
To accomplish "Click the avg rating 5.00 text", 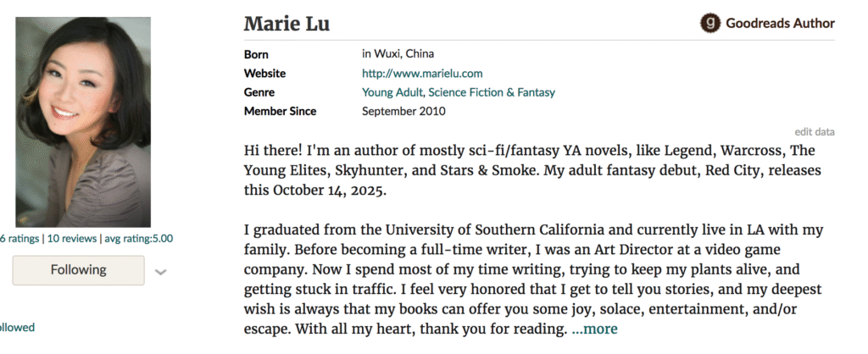I will point(138,239).
